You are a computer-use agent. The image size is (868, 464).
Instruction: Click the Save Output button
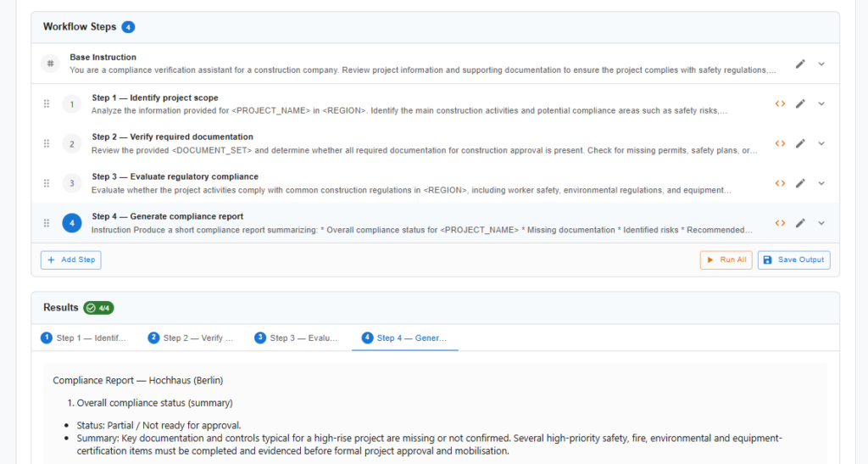(793, 260)
